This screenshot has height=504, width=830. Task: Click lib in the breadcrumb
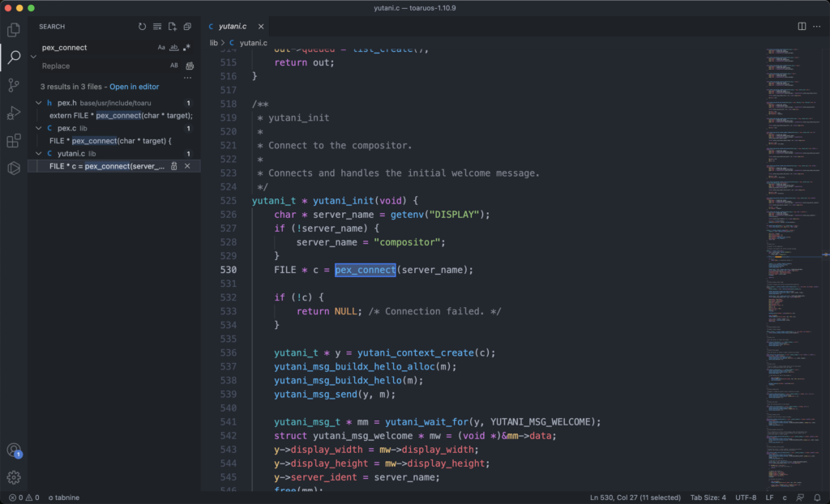[x=213, y=43]
